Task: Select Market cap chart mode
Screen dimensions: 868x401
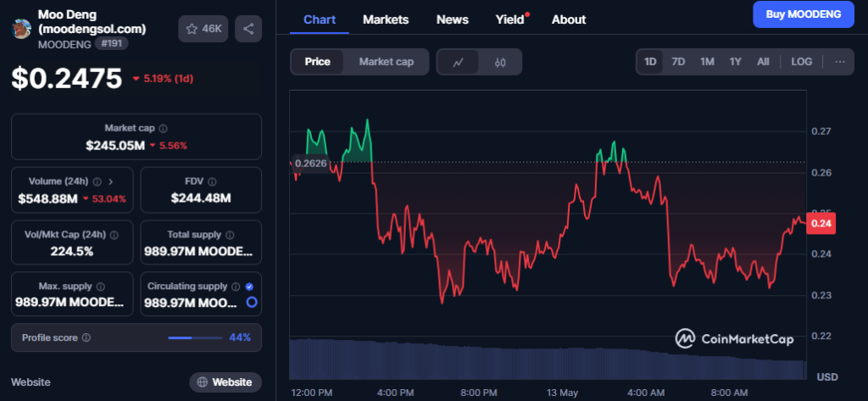Action: (386, 62)
